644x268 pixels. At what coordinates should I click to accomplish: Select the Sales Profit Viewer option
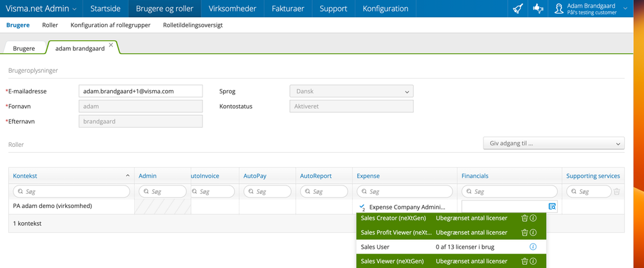[451, 233]
